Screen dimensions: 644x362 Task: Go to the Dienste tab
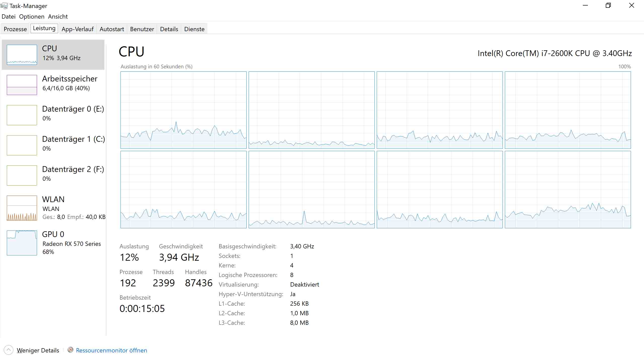tap(194, 29)
